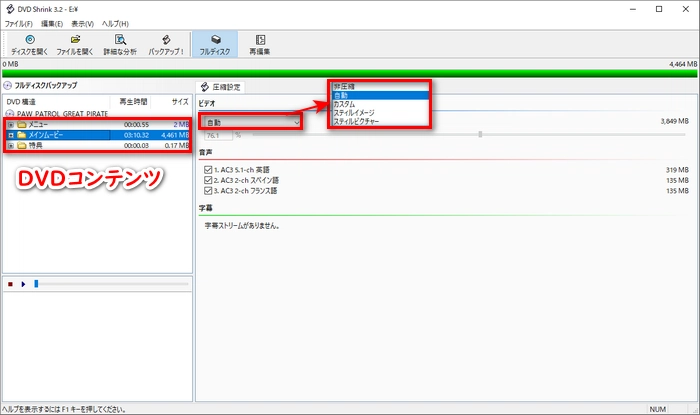Select the 圧縮設定 tab
The height and width of the screenshot is (415, 700).
pos(221,87)
